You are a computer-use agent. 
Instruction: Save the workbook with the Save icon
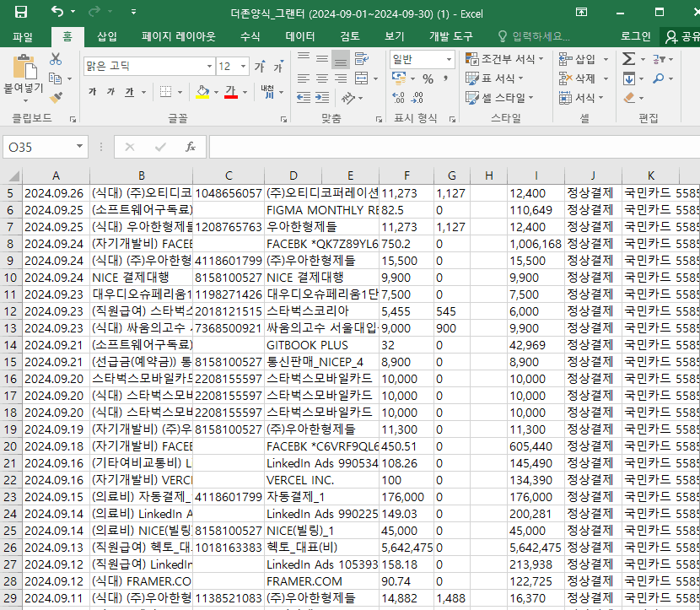tap(21, 12)
